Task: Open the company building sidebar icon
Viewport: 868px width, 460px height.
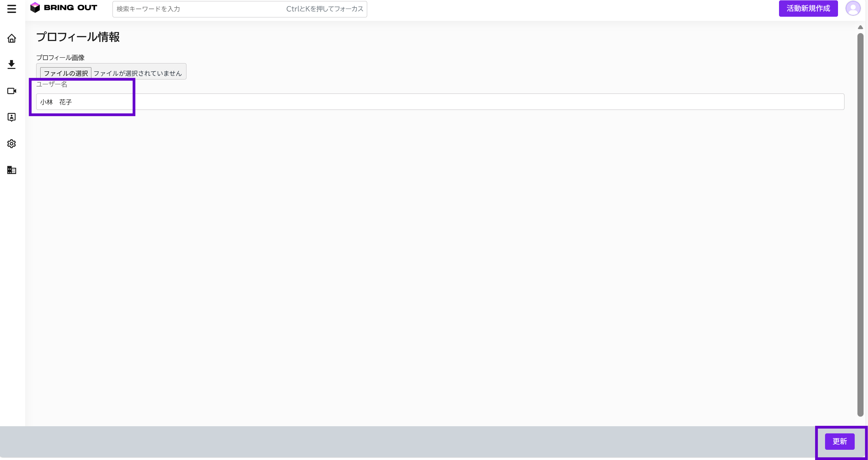Action: [12, 170]
